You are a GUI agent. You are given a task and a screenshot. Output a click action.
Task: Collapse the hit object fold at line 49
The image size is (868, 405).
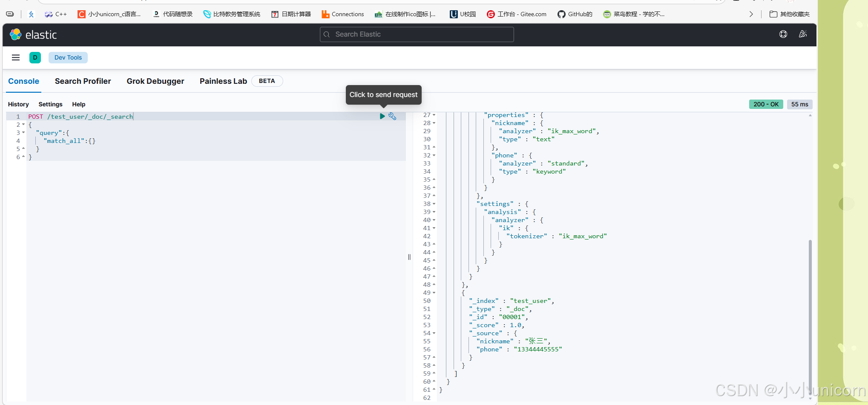(x=434, y=293)
